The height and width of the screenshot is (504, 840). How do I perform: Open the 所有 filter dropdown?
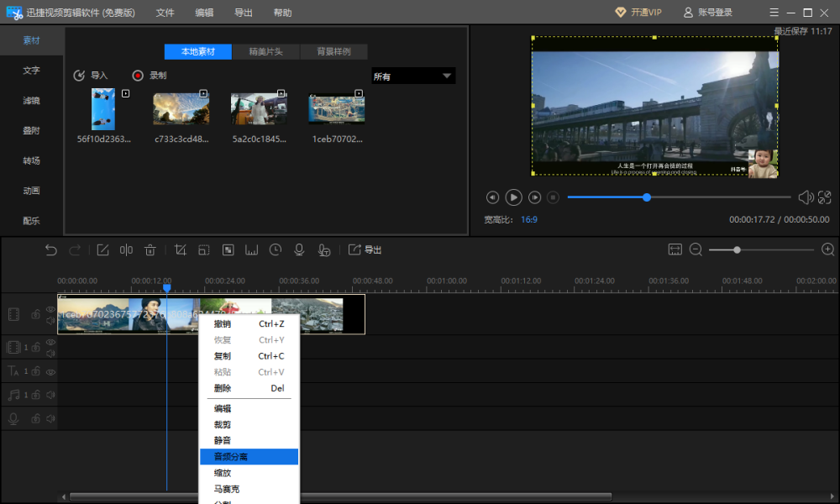coord(413,76)
